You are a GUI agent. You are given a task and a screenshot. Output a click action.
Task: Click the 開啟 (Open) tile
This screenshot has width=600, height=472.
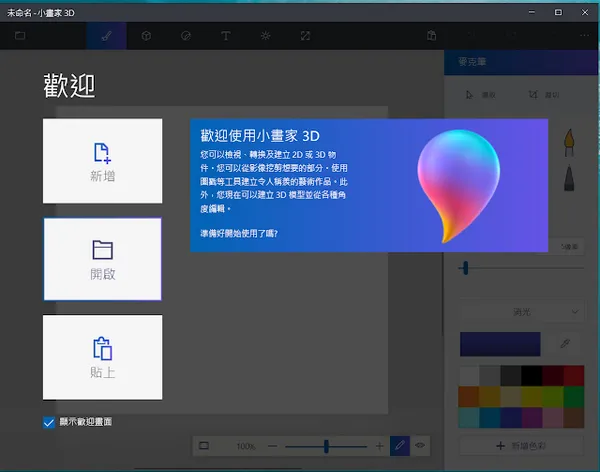[x=102, y=258]
